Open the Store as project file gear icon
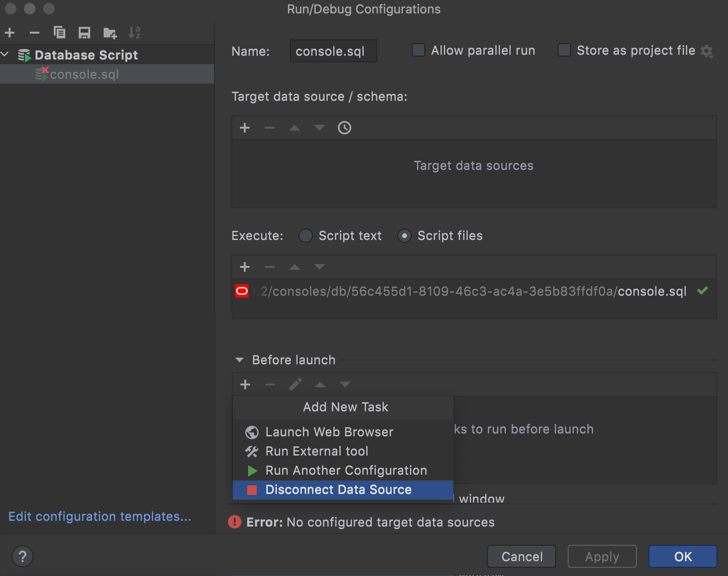This screenshot has height=576, width=728. click(x=707, y=51)
